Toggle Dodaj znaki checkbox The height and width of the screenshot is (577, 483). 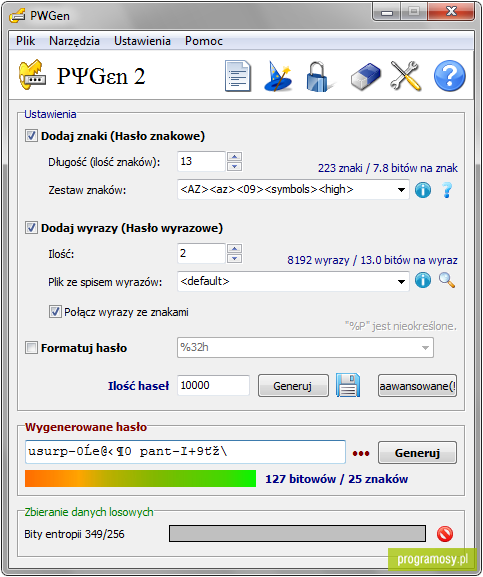(31, 136)
